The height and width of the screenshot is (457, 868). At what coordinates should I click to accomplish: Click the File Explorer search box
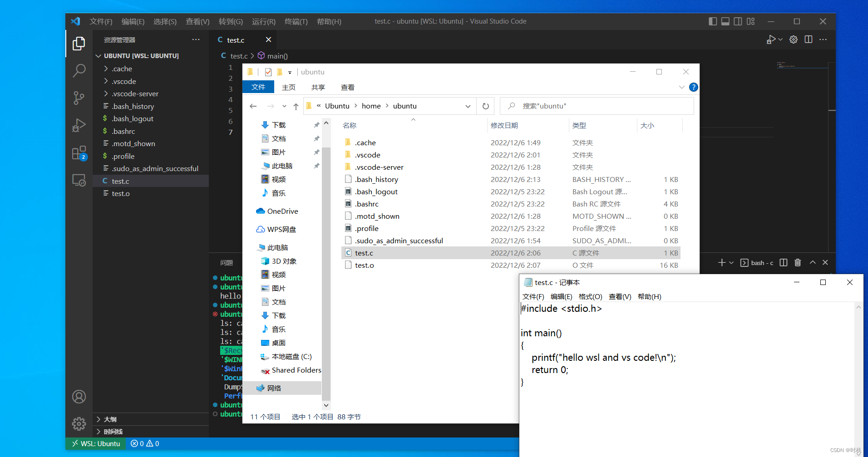point(597,106)
